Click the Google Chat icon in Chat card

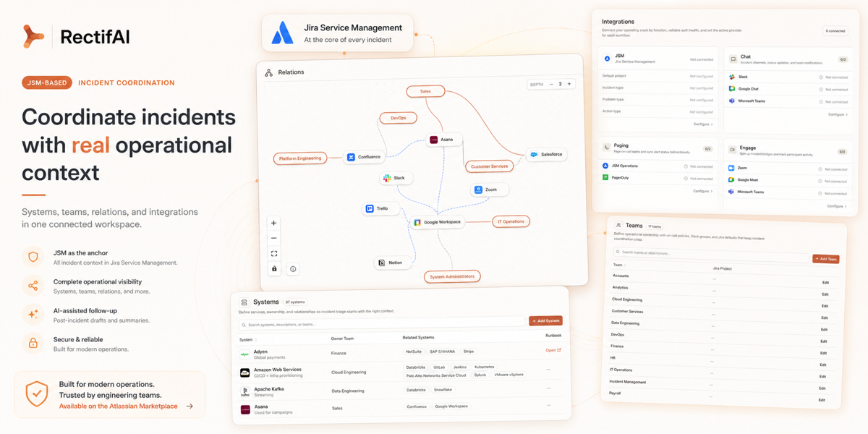pos(732,88)
